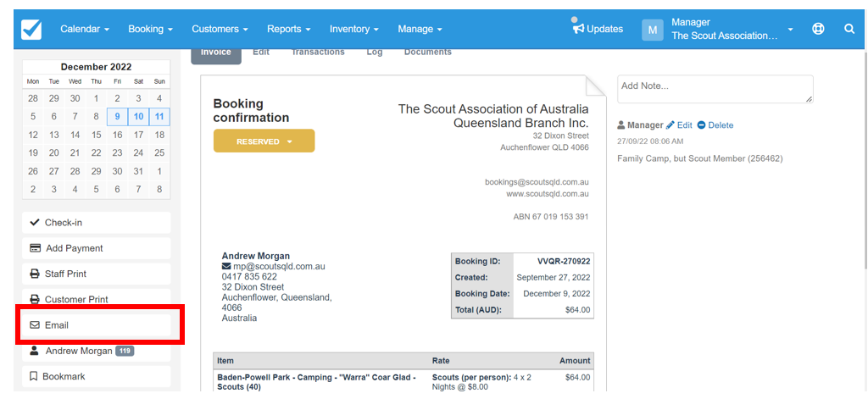The image size is (868, 410).
Task: Open Andrew Morgan customer profile button
Action: click(97, 351)
